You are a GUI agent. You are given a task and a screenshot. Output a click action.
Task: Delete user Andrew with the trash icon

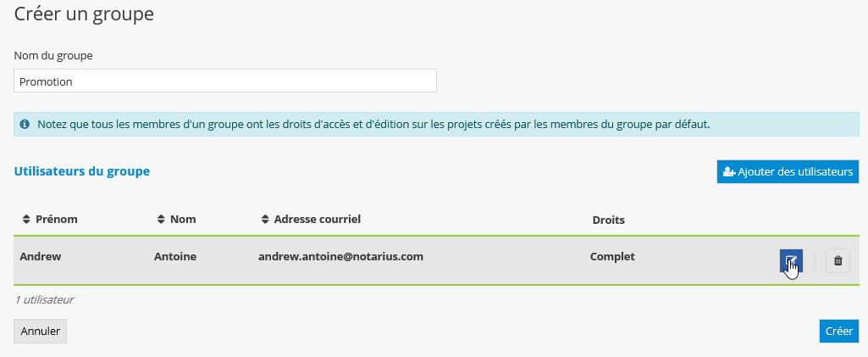[x=838, y=261]
